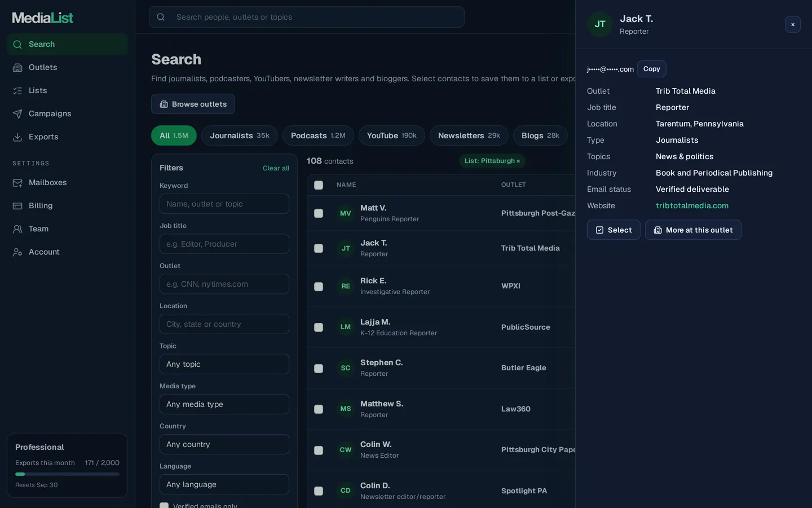Open Mailboxes settings
812x508 pixels.
[x=67, y=182]
